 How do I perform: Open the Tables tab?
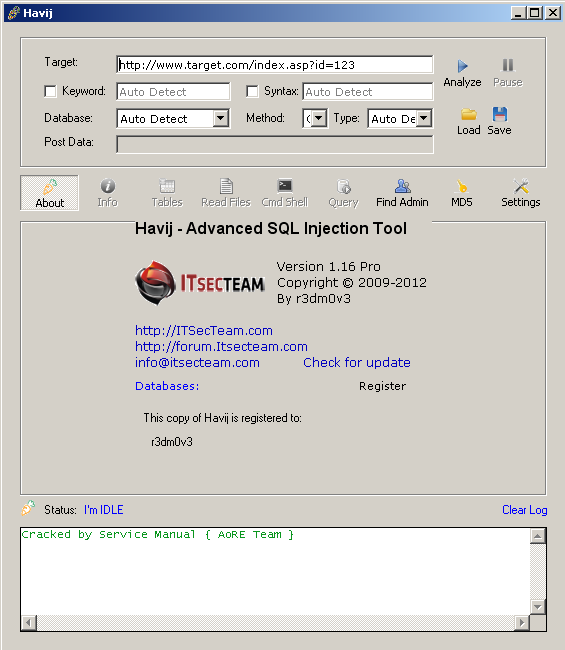point(167,193)
